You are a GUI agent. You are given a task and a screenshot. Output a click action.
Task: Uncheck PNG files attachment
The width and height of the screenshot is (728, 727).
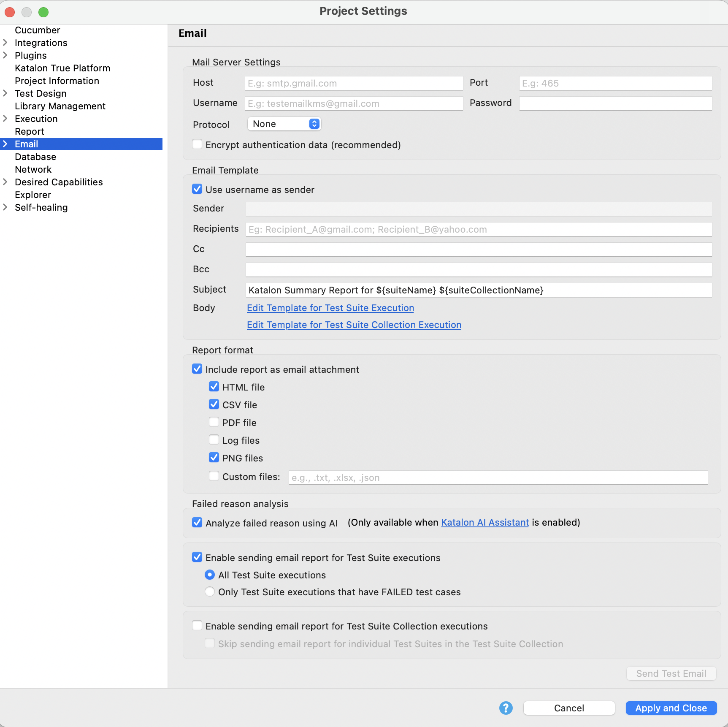[214, 458]
